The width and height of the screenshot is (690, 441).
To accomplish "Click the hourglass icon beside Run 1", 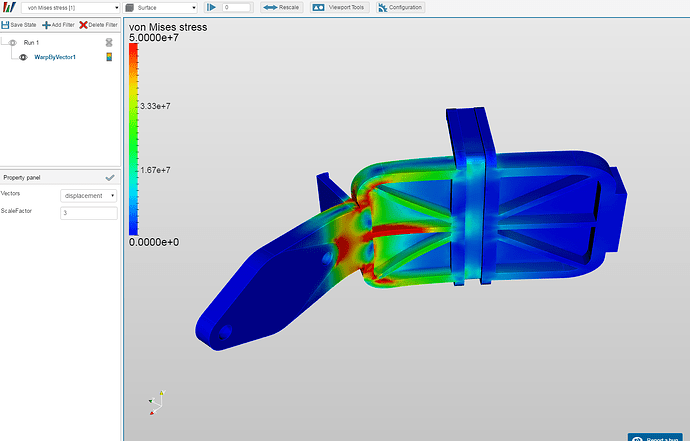I will [109, 42].
